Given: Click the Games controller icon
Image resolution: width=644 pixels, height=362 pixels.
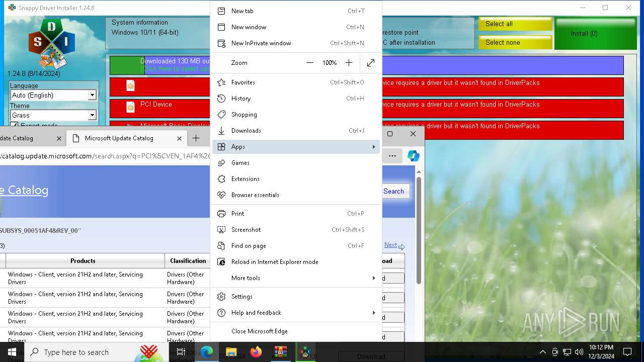Looking at the screenshot, I should click(221, 163).
